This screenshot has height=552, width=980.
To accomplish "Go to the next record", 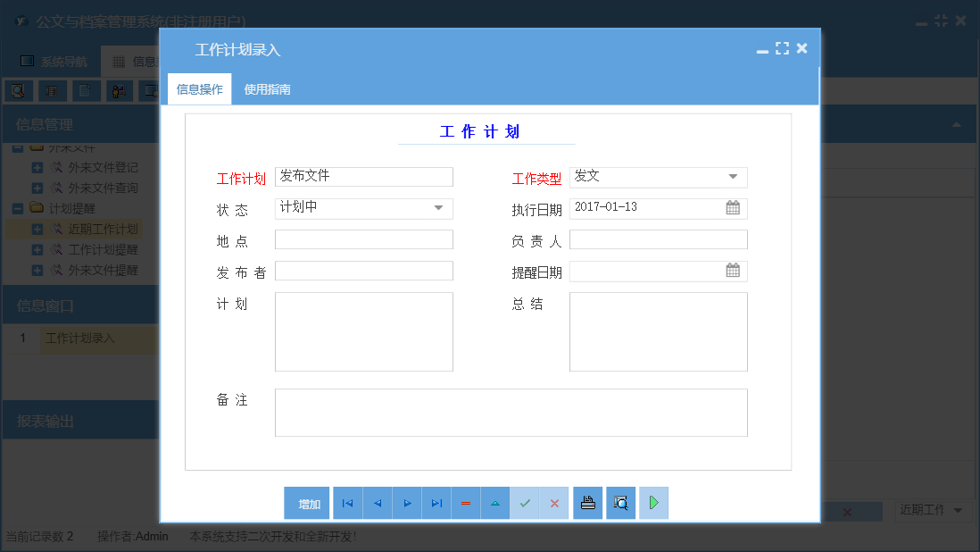I will point(406,503).
